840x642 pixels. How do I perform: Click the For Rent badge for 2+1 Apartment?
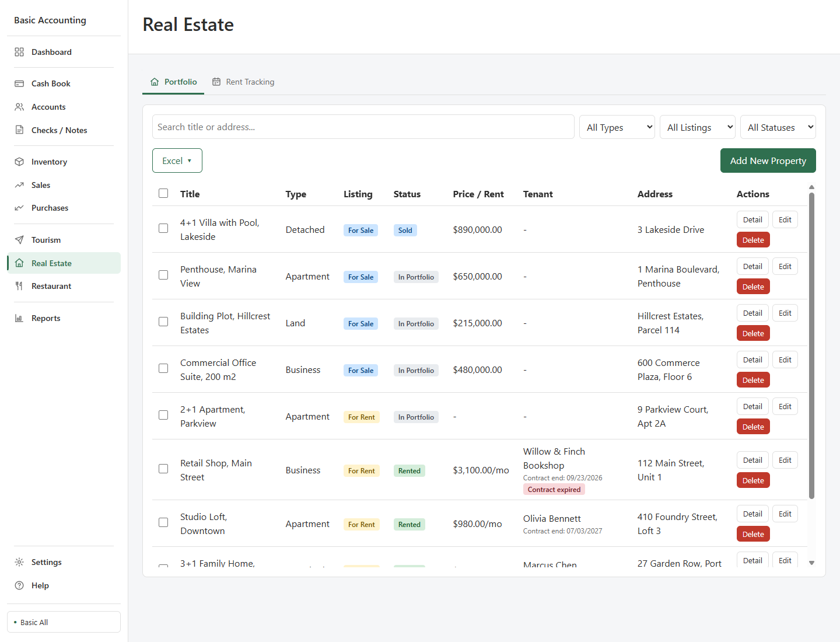(362, 417)
